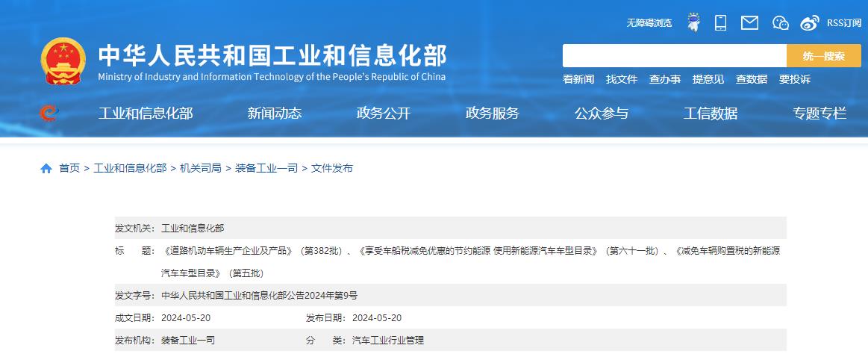Click the 无障碍浏览 accessibility link

(x=649, y=23)
